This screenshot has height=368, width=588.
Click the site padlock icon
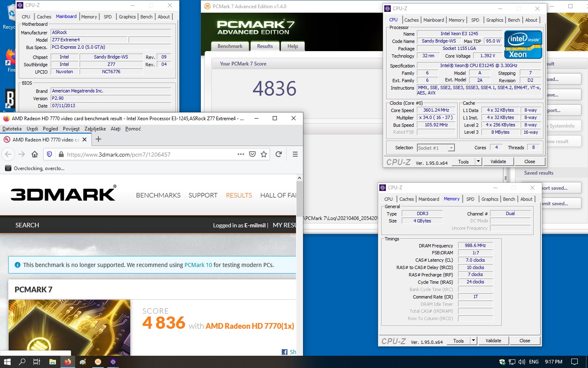61,155
